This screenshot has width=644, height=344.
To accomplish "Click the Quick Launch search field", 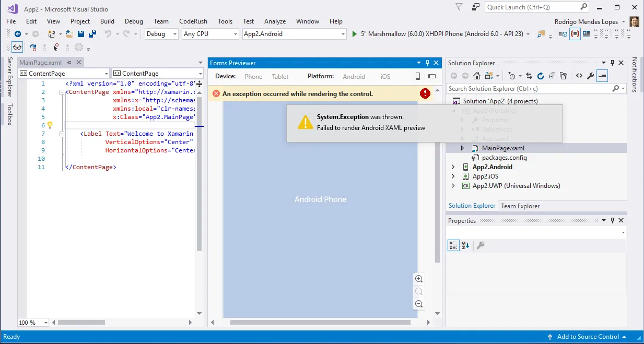I will click(537, 7).
